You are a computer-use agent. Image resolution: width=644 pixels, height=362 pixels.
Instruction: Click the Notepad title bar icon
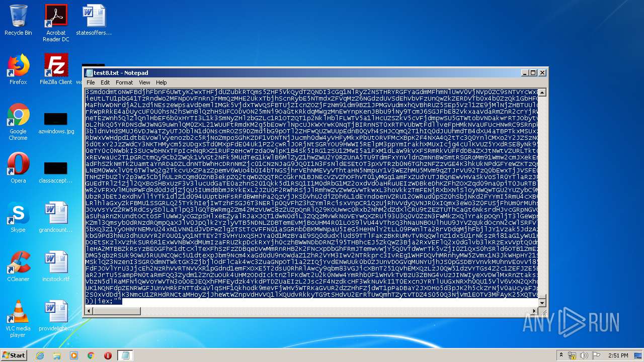pyautogui.click(x=89, y=73)
